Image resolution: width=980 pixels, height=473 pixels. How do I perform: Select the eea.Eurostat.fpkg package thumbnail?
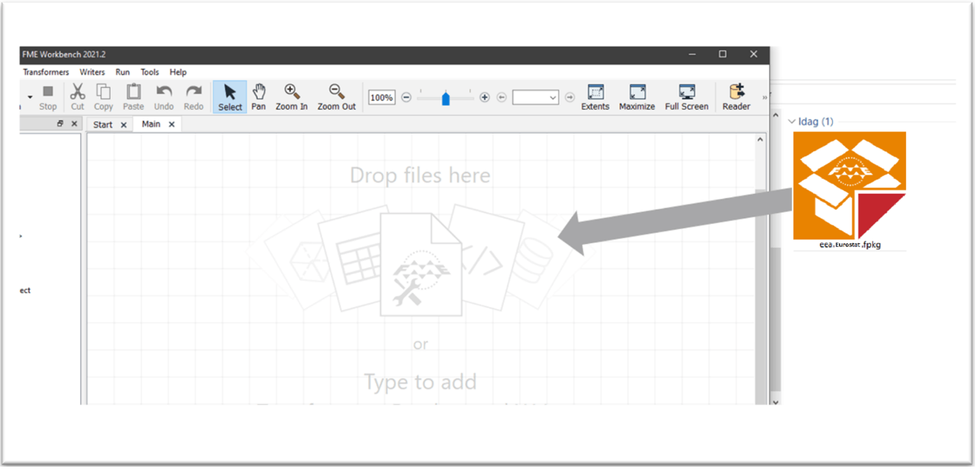850,188
